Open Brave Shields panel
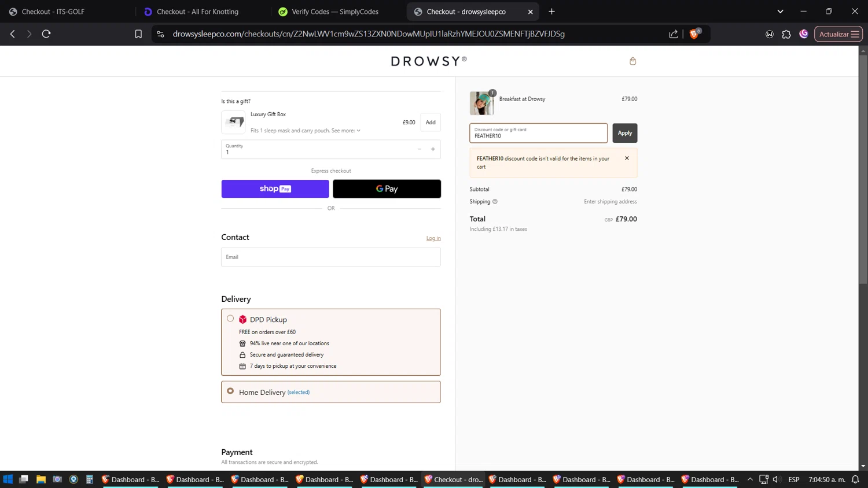This screenshot has width=868, height=488. click(x=695, y=34)
